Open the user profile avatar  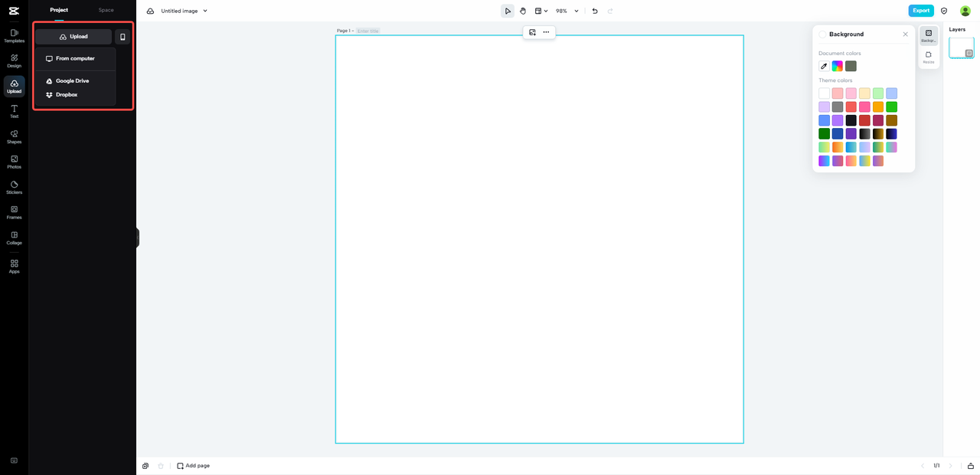[x=965, y=11]
